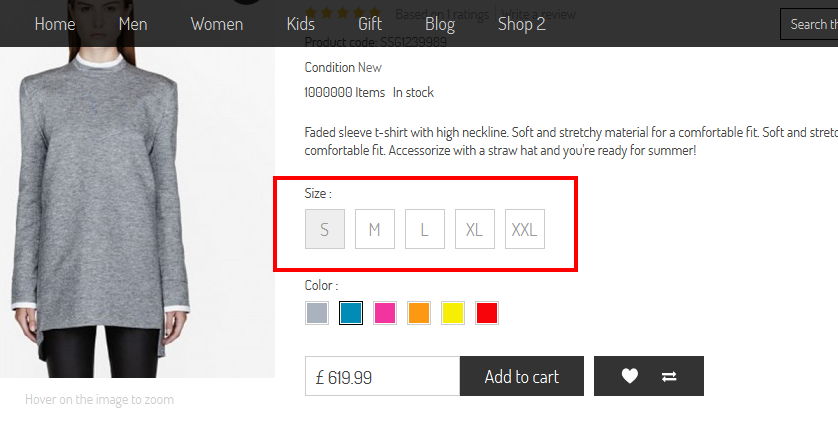Pick the blue color swatch

click(351, 313)
